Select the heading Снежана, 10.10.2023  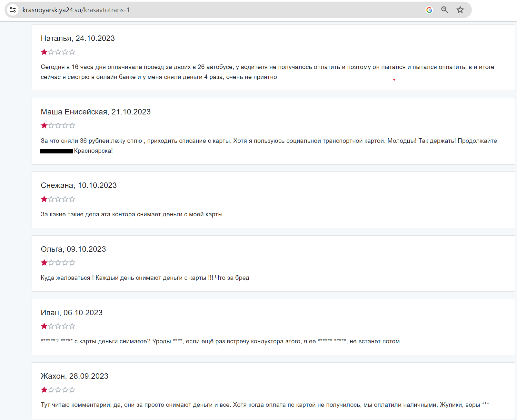pyautogui.click(x=79, y=185)
